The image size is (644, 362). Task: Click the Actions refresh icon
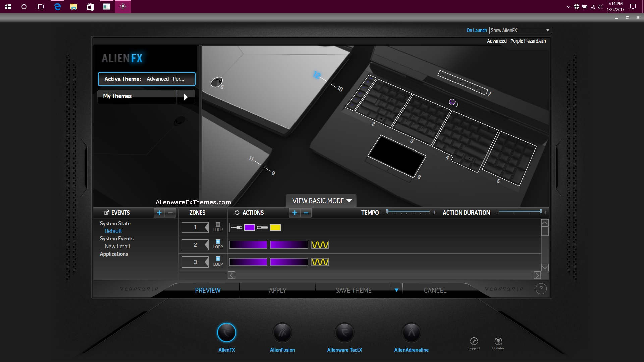[x=237, y=213]
